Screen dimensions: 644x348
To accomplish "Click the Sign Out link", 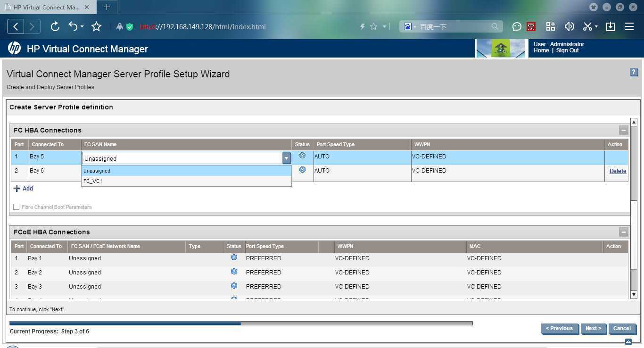I will 567,50.
